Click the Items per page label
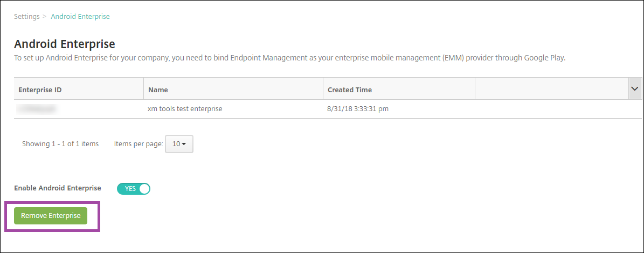 pyautogui.click(x=139, y=144)
